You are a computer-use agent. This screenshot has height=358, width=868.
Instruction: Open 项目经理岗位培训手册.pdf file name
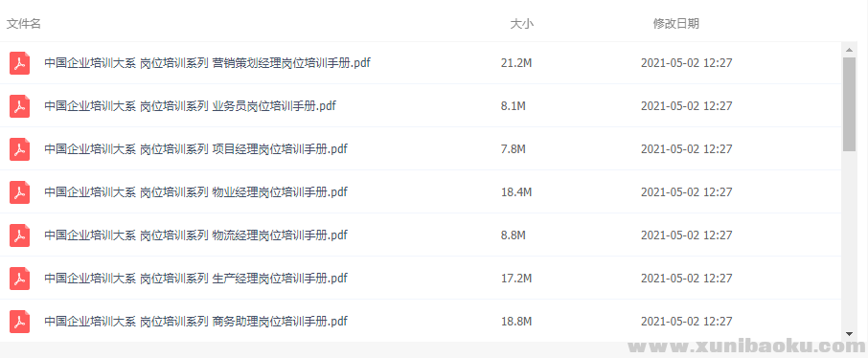[195, 149]
